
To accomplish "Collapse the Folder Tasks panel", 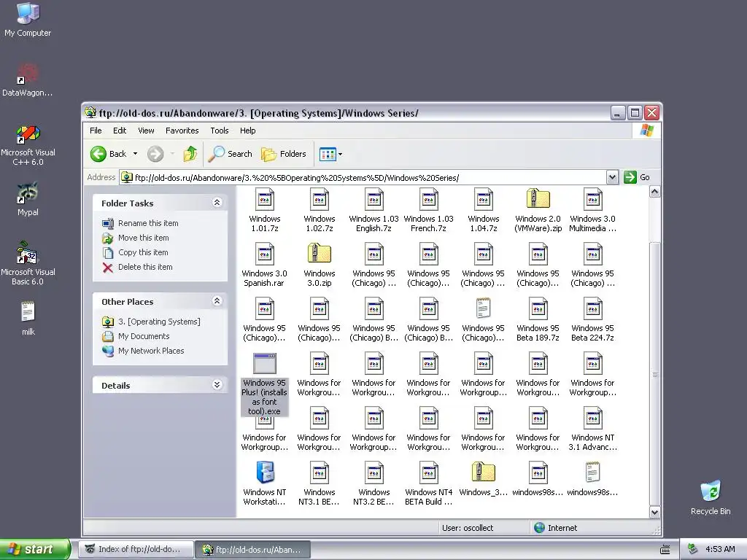I will (x=217, y=203).
